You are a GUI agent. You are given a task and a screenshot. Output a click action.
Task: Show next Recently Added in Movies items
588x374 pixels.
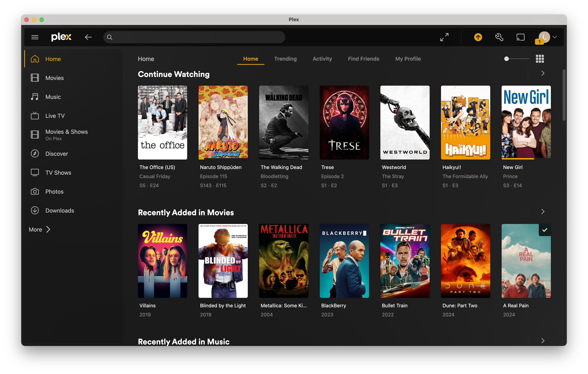tap(543, 212)
